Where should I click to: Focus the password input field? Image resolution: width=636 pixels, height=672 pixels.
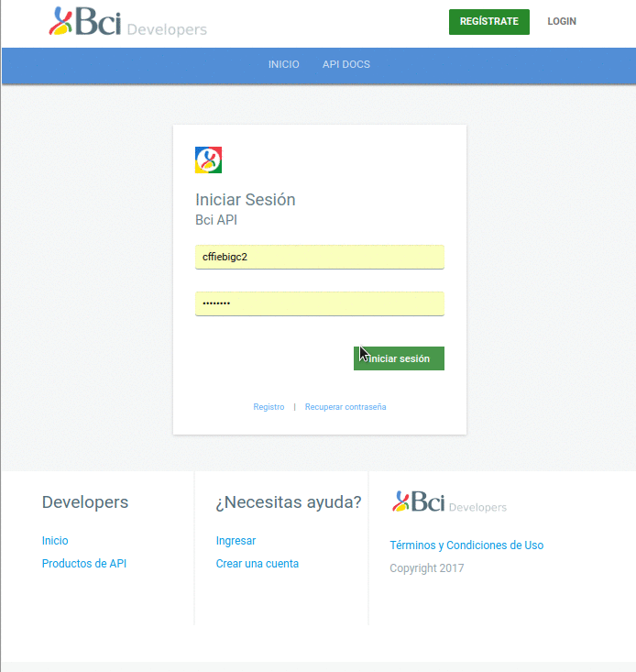[x=320, y=303]
